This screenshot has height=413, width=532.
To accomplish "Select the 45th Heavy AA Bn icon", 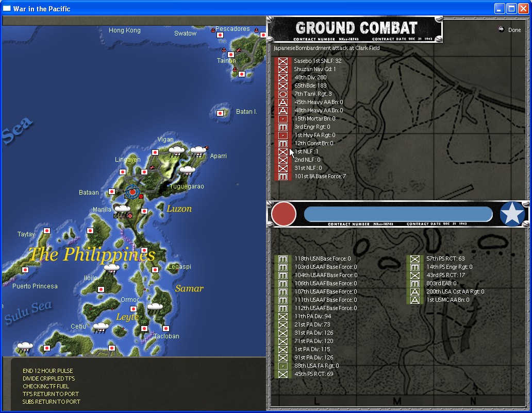I will pyautogui.click(x=283, y=102).
